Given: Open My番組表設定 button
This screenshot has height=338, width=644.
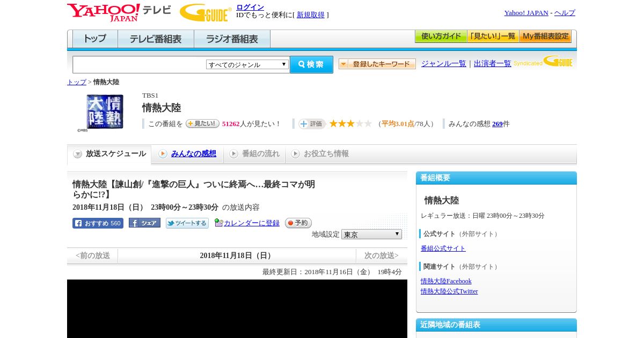Looking at the screenshot, I should (545, 36).
